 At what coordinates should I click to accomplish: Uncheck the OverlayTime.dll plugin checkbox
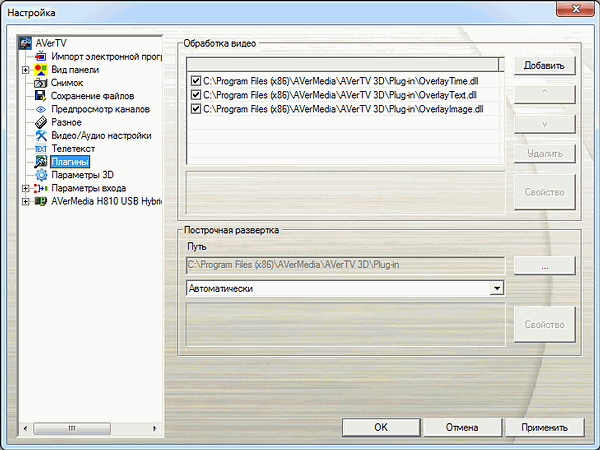(196, 81)
